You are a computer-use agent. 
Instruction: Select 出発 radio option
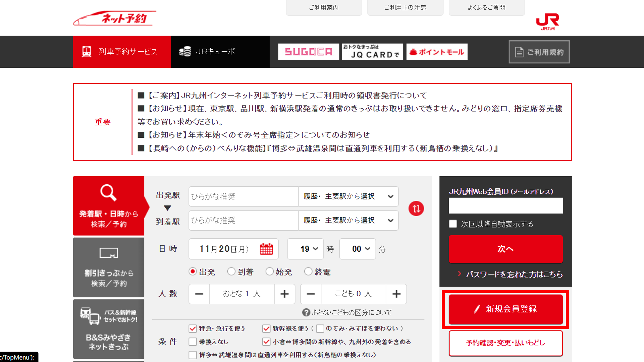(x=193, y=271)
